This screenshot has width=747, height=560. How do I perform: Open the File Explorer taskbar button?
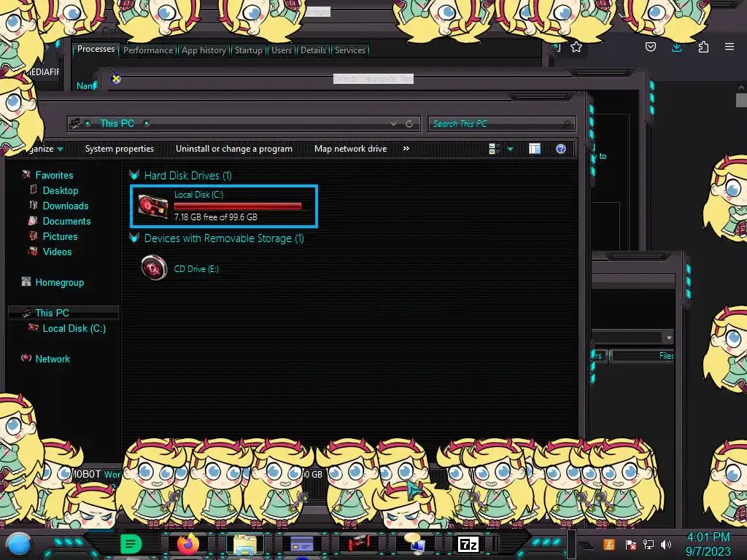[x=245, y=544]
